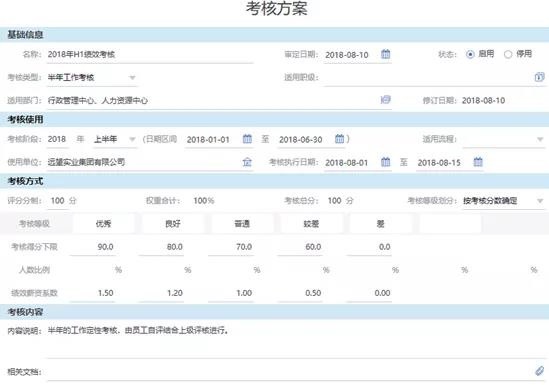This screenshot has width=549, height=385.
Task: Click the 基础信息 section header
Action: pyautogui.click(x=274, y=35)
